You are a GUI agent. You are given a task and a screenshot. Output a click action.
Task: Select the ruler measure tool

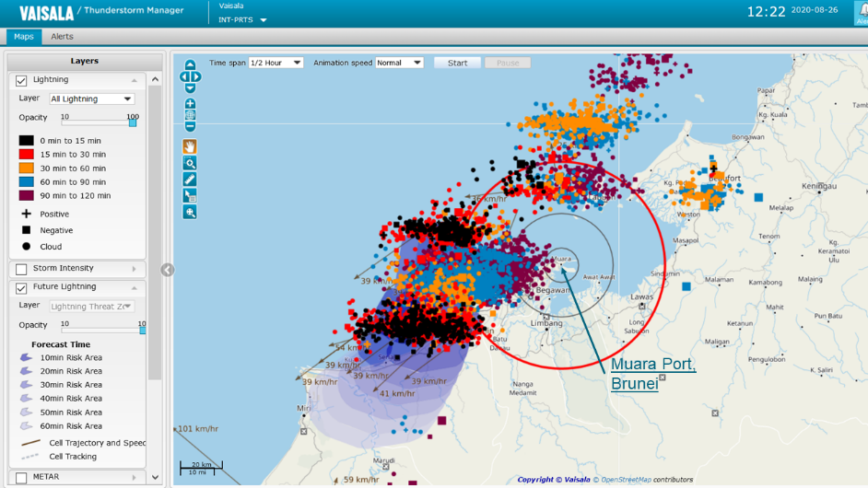[190, 180]
